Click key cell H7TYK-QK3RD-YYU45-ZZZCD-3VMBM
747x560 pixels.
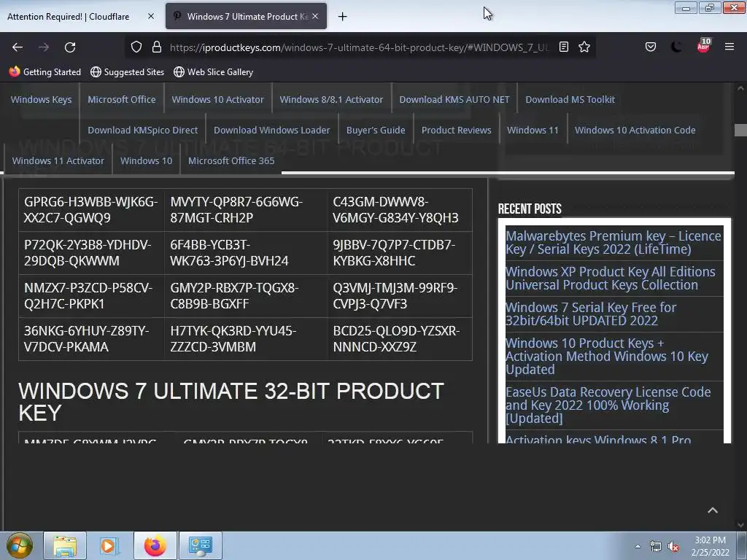[246, 338]
